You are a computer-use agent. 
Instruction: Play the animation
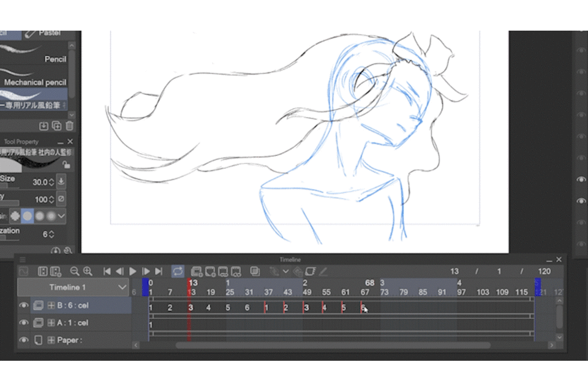tap(132, 271)
